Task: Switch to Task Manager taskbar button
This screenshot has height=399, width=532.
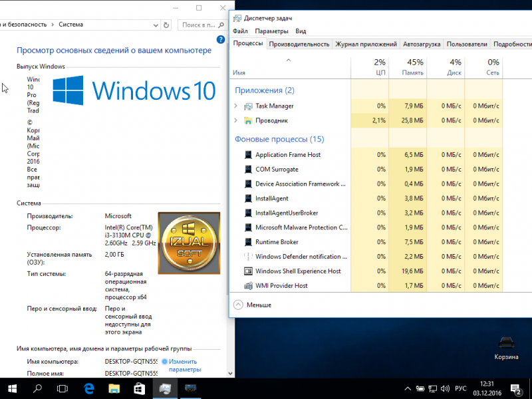Action: pyautogui.click(x=165, y=388)
